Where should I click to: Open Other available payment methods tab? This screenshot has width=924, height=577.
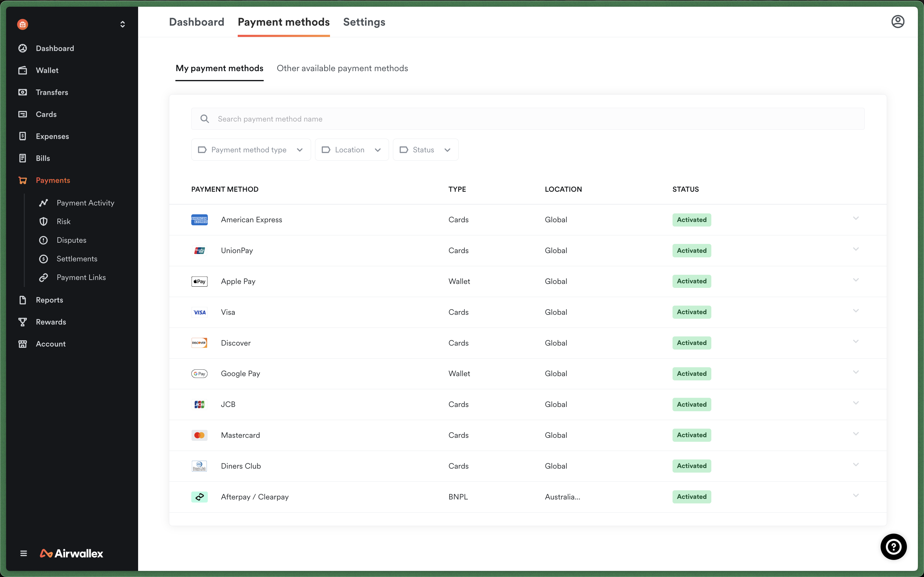coord(342,68)
